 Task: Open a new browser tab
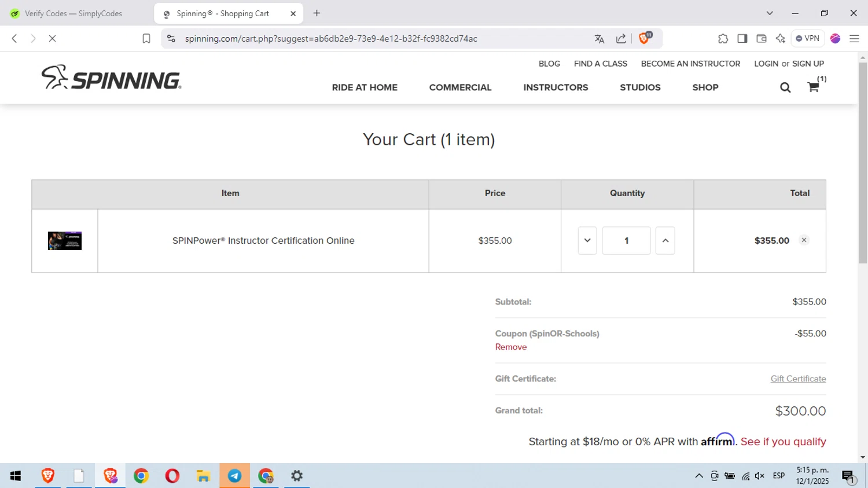coord(317,13)
